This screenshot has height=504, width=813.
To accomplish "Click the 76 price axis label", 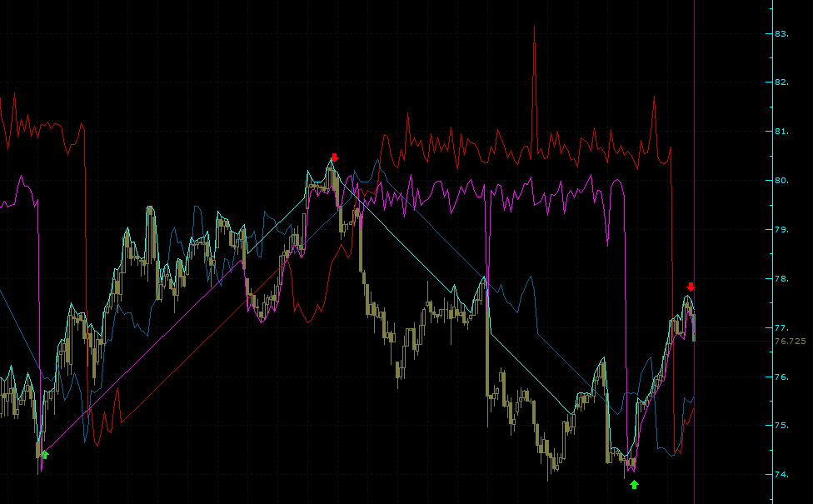I will (x=781, y=377).
